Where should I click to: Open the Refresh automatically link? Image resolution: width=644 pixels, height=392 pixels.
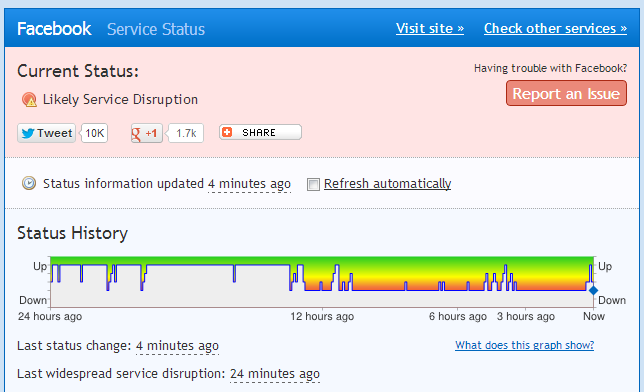387,184
